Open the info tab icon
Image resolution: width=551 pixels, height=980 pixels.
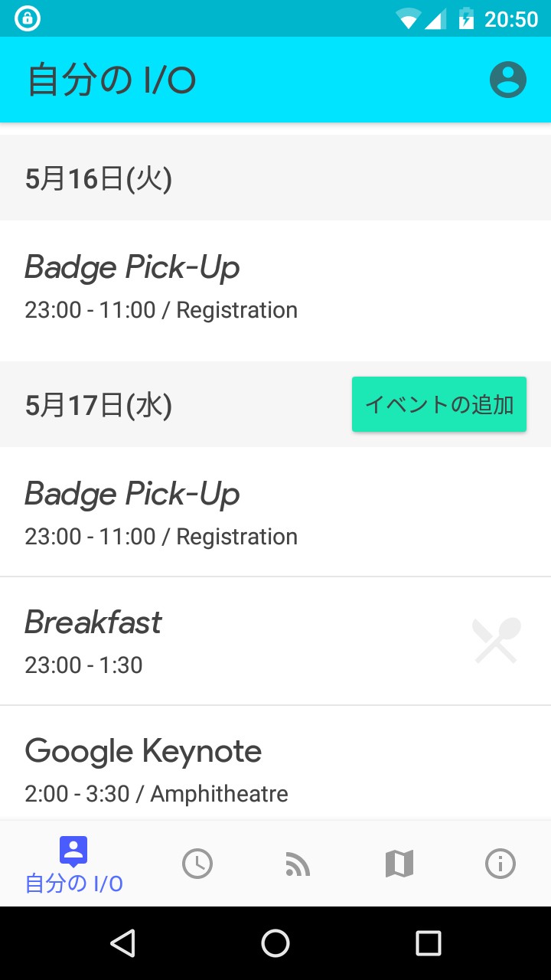pos(500,864)
